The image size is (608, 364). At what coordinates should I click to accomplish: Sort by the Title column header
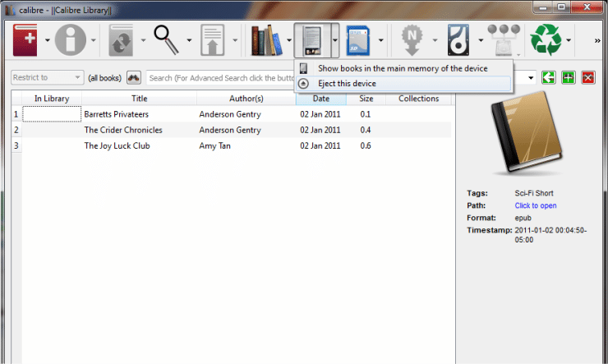139,99
